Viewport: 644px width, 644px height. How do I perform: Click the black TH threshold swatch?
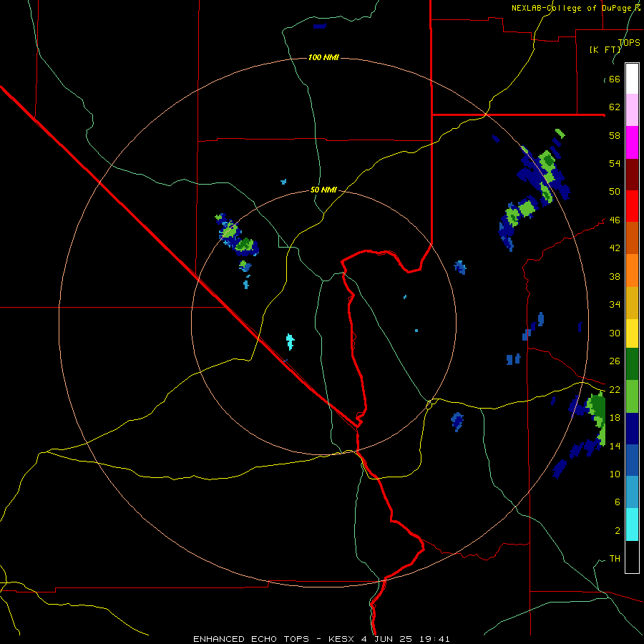pos(632,557)
